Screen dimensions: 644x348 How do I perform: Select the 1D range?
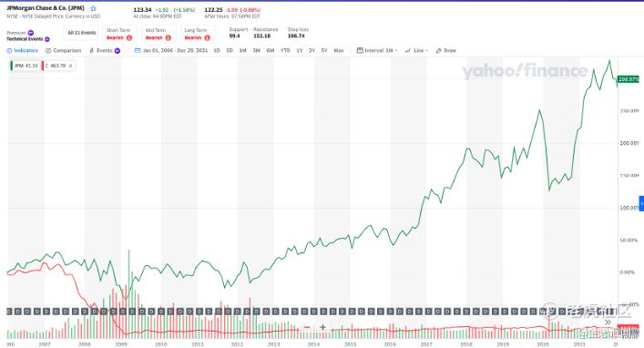point(217,50)
